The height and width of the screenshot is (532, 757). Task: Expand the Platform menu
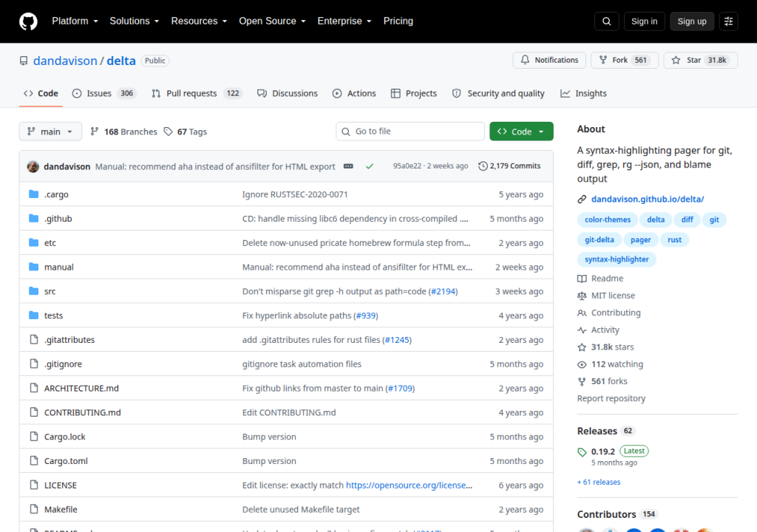pyautogui.click(x=75, y=21)
